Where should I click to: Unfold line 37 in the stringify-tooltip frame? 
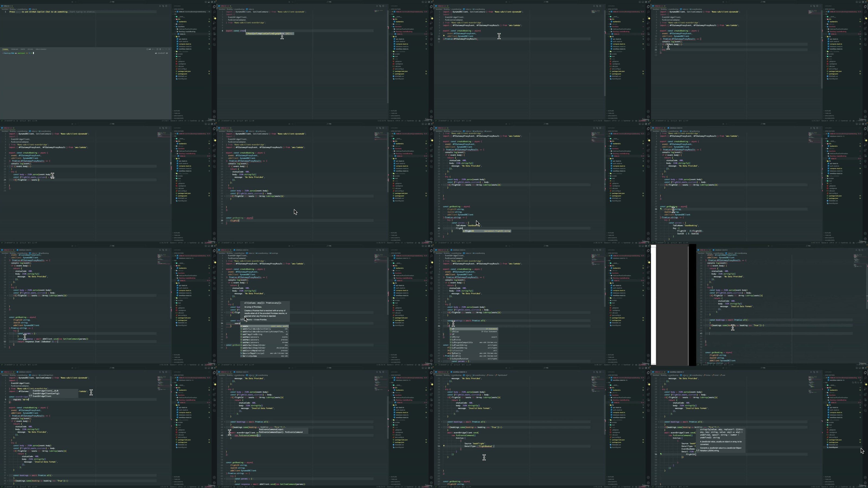[x=659, y=422]
